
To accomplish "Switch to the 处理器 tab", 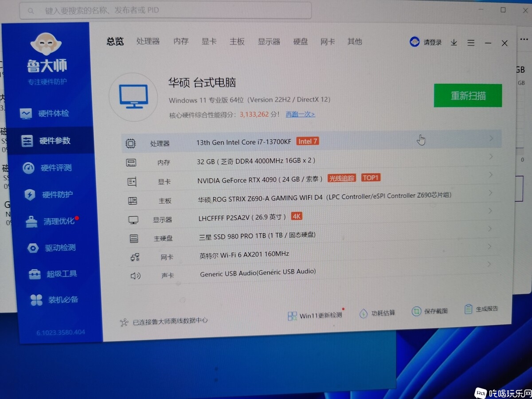I will [x=148, y=41].
